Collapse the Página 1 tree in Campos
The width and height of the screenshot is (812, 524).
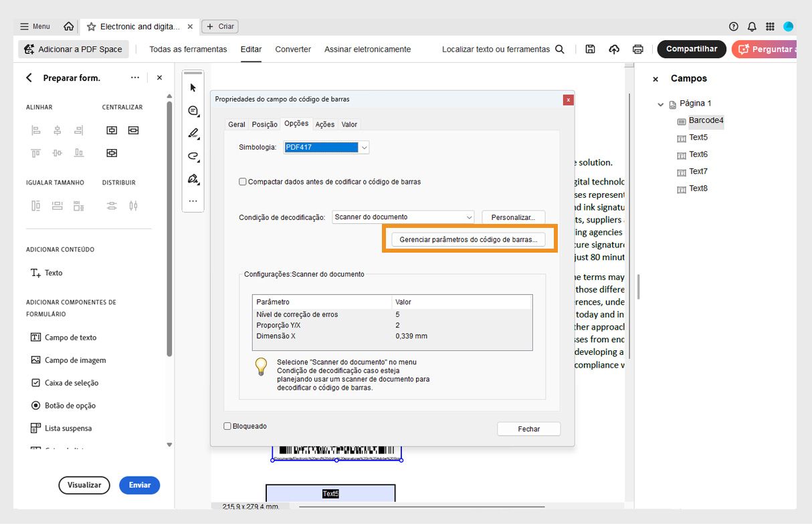point(661,104)
